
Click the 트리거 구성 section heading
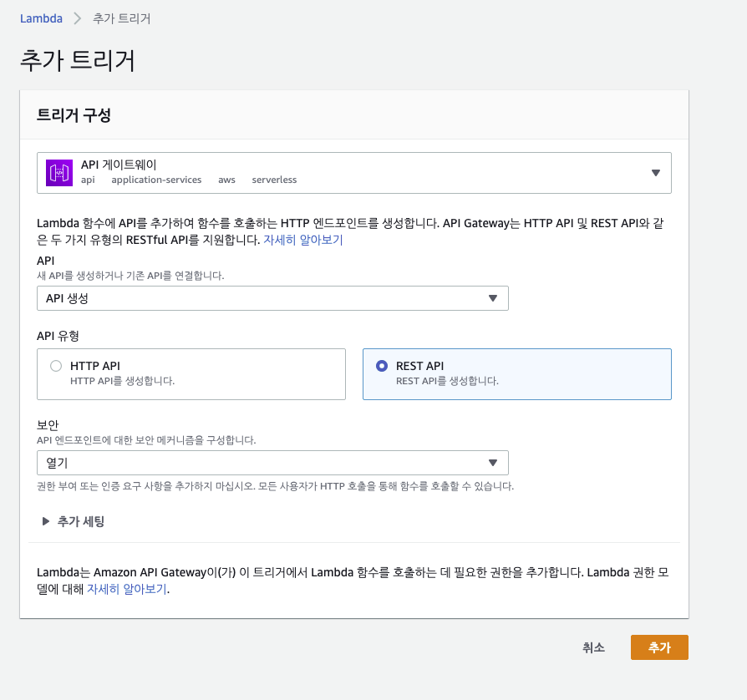[x=74, y=115]
